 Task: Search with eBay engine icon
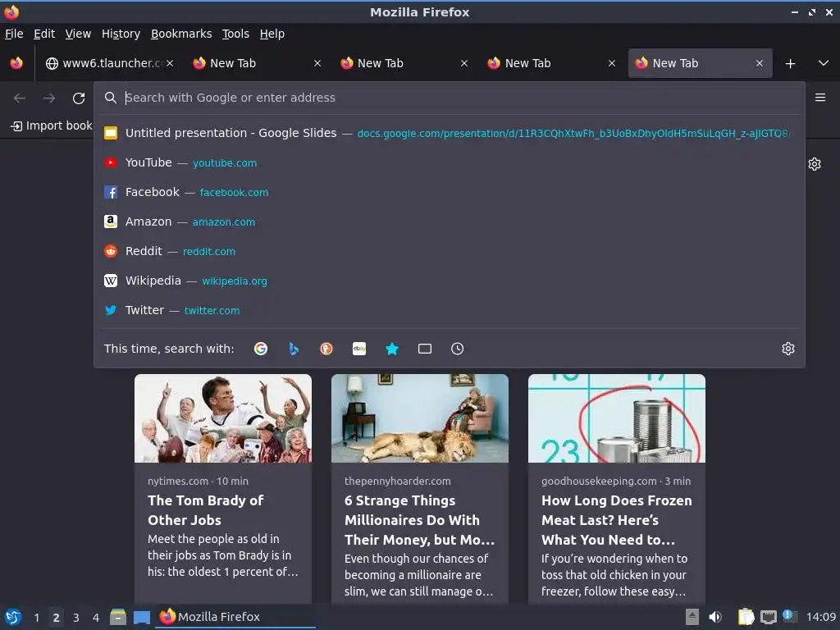coord(359,349)
